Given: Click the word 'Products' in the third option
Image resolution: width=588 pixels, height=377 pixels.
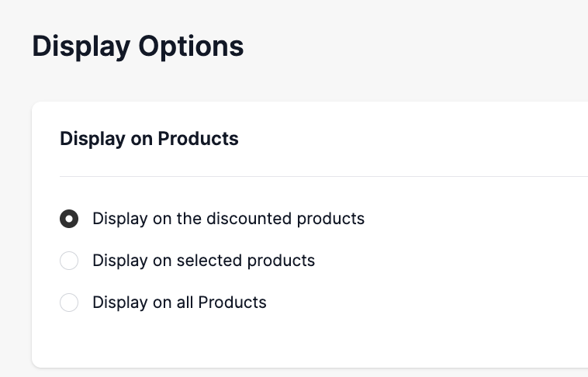Looking at the screenshot, I should coord(232,303).
